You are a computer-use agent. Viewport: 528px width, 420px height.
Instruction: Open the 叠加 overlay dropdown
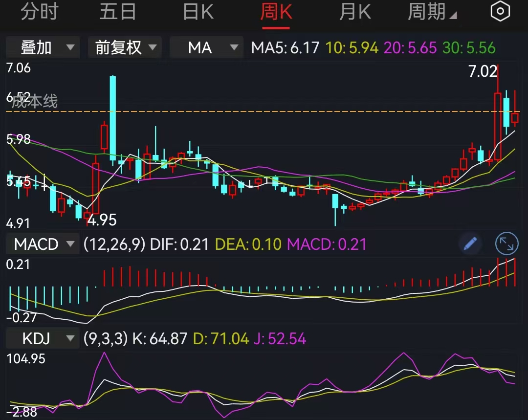coord(43,47)
